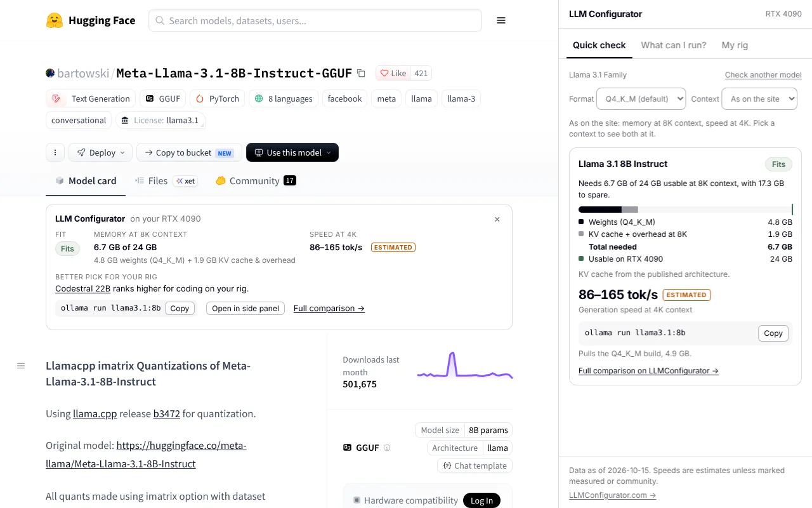
Task: Open the three-dot more options button
Action: coord(55,152)
